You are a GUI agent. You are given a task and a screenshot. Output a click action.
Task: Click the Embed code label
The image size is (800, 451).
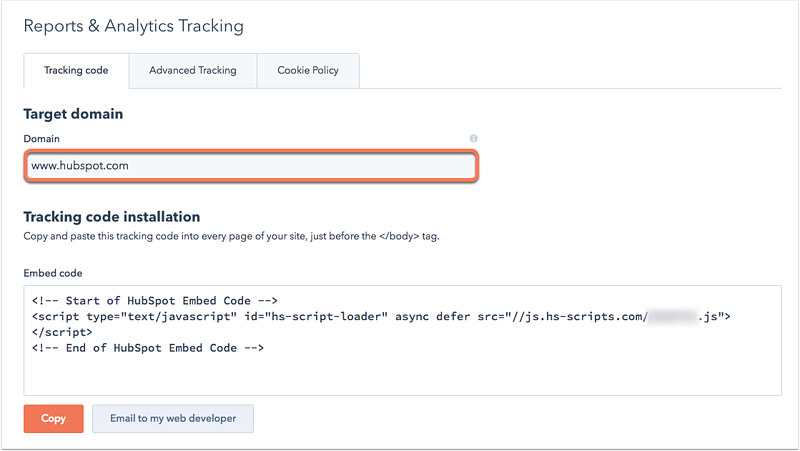click(53, 272)
